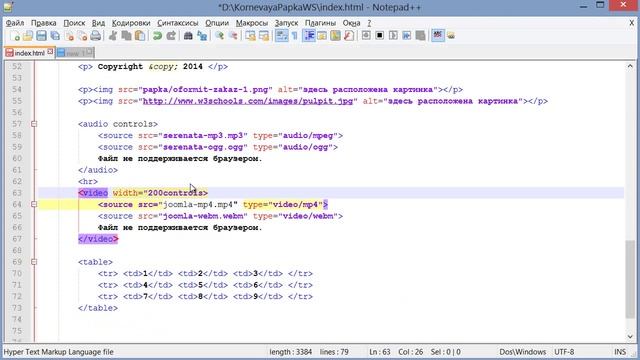This screenshot has height=360, width=640.
Task: Open the Макросы menu
Action: tap(252, 23)
